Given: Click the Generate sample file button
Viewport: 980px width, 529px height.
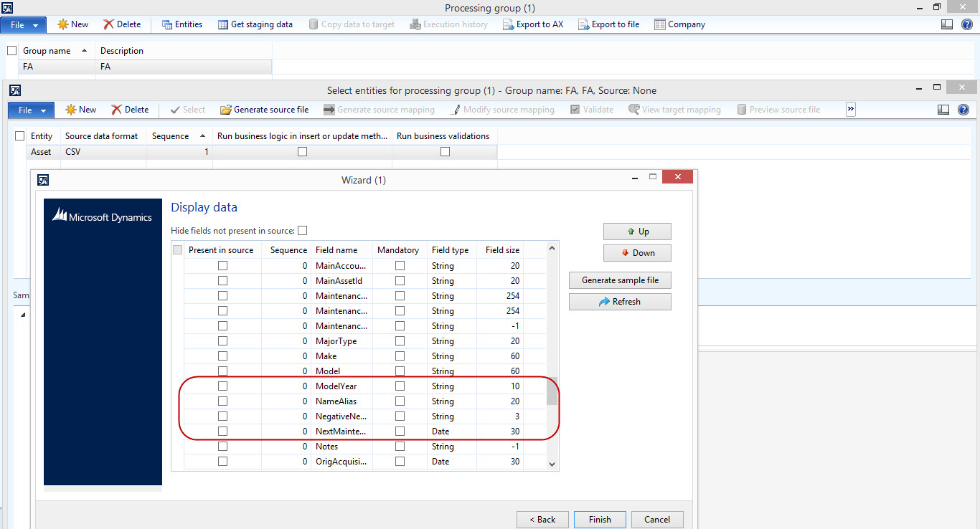Looking at the screenshot, I should coord(619,280).
